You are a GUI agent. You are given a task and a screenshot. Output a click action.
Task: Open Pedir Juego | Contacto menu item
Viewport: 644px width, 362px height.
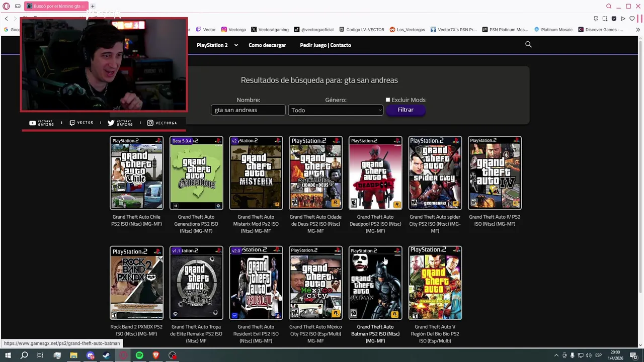tap(326, 45)
